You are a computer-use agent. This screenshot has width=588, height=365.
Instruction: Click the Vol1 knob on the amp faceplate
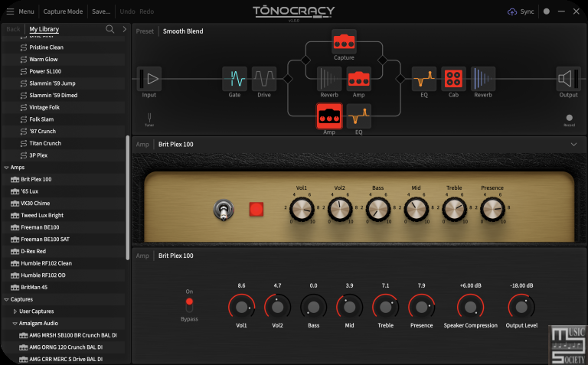pyautogui.click(x=302, y=209)
